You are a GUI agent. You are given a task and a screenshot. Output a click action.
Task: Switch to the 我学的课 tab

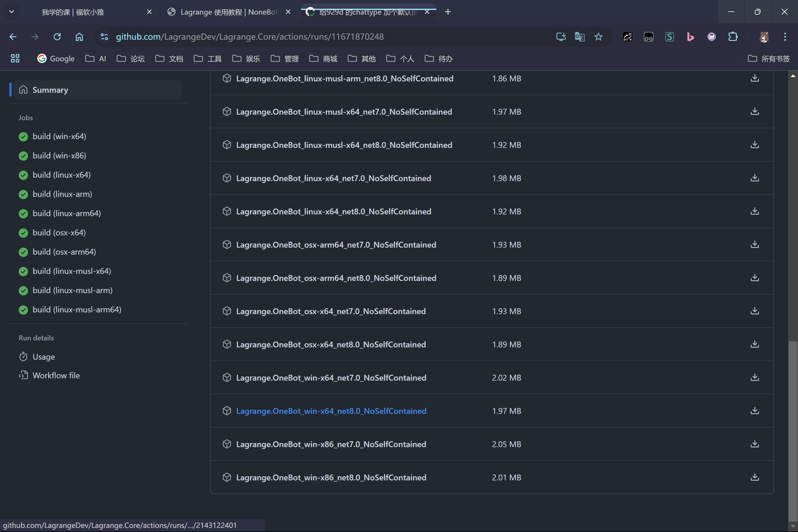pyautogui.click(x=73, y=12)
